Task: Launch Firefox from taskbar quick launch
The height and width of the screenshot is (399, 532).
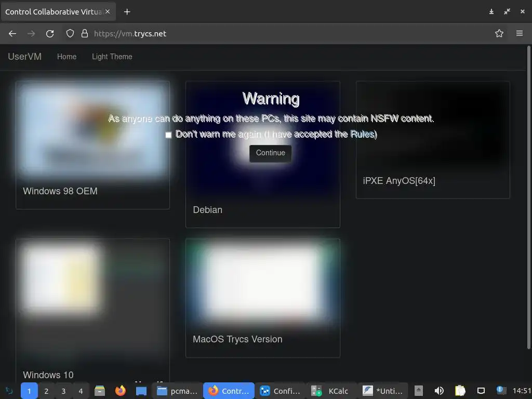Action: pyautogui.click(x=121, y=391)
